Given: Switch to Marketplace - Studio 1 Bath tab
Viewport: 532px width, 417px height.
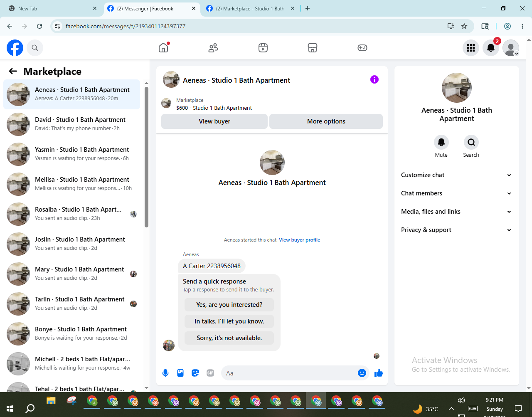Looking at the screenshot, I should tap(251, 8).
